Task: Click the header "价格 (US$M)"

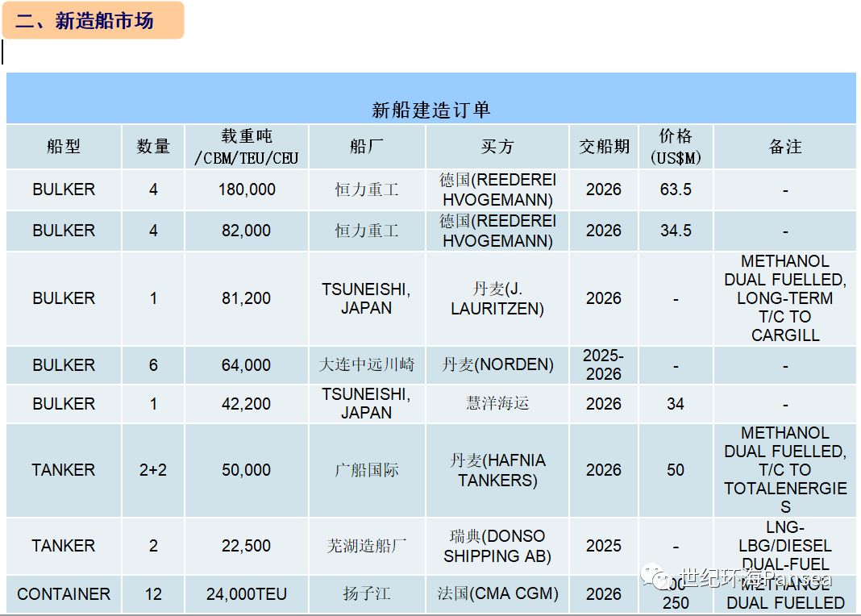Action: (676, 147)
